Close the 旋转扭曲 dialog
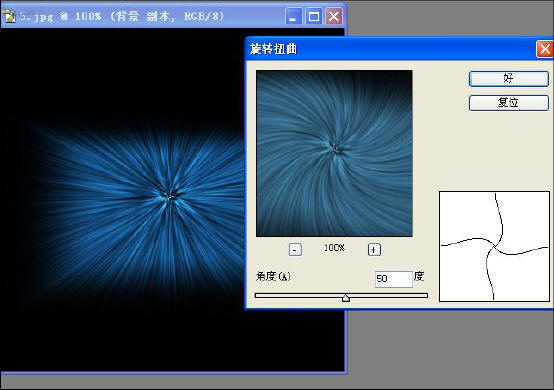Image resolution: width=554 pixels, height=390 pixels. pos(544,49)
